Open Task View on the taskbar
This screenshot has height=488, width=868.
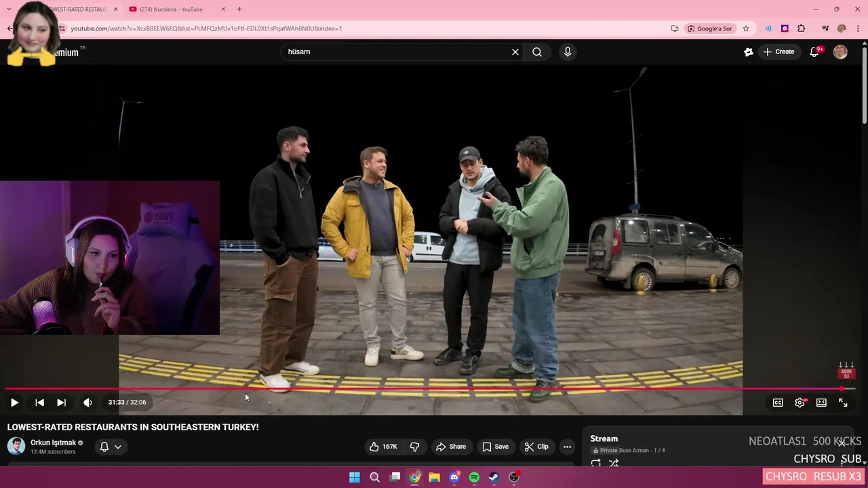tap(395, 477)
